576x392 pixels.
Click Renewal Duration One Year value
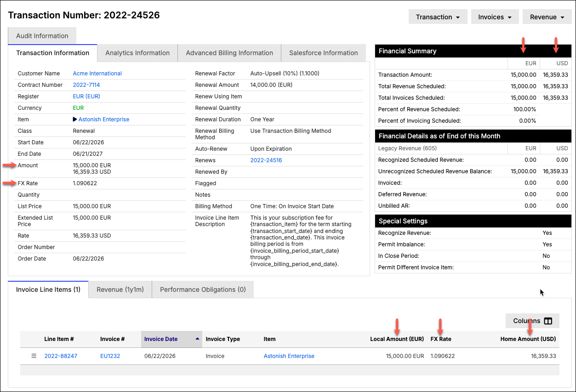(262, 119)
